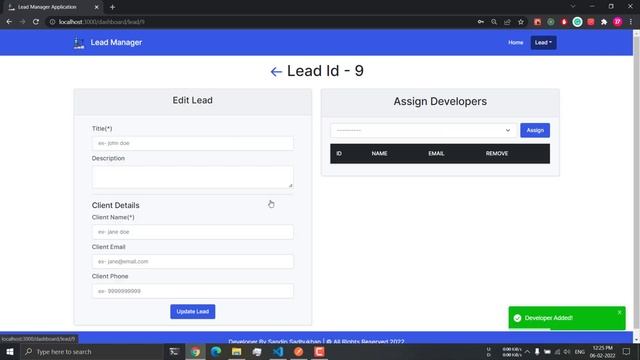
Task: Click the localhost address bar
Action: (261, 22)
